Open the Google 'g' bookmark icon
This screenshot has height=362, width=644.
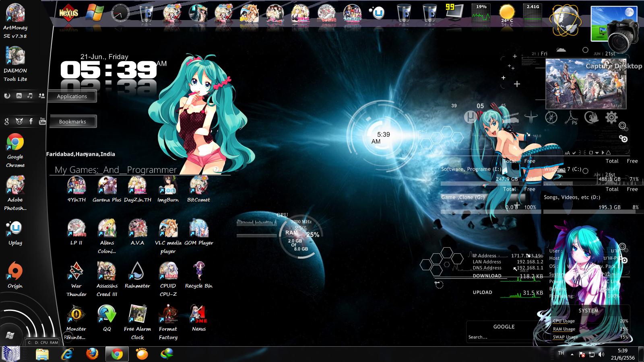click(7, 121)
